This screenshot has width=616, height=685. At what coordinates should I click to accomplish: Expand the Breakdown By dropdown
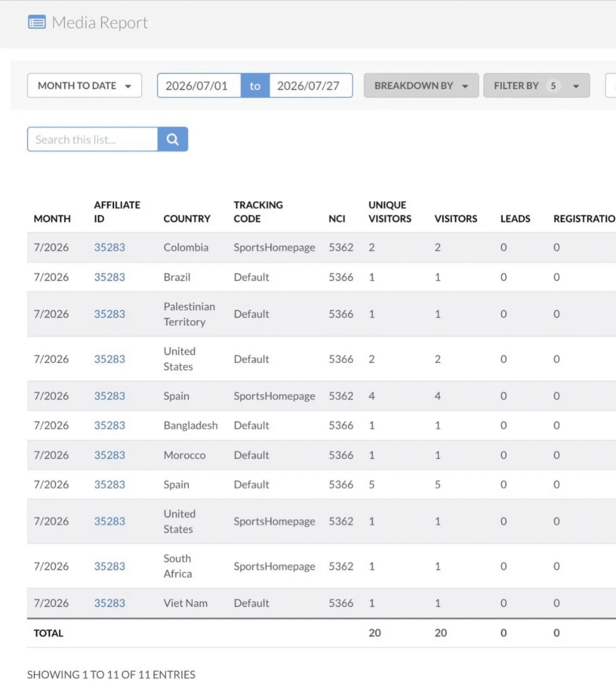click(x=421, y=86)
